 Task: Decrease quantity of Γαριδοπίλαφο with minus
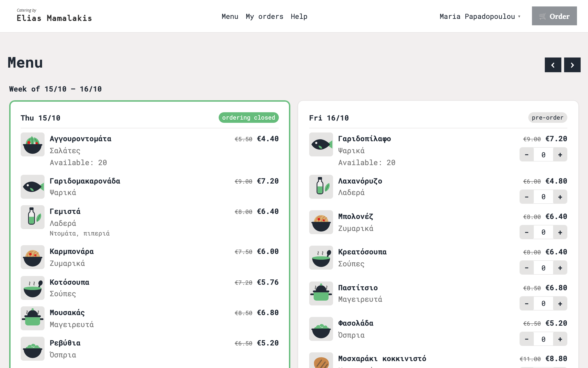tap(526, 155)
